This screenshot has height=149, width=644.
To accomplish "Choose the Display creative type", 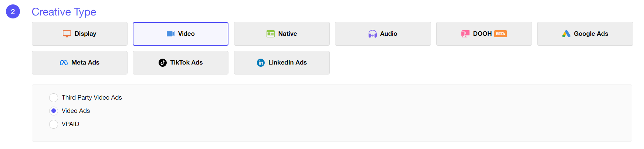I will (79, 34).
